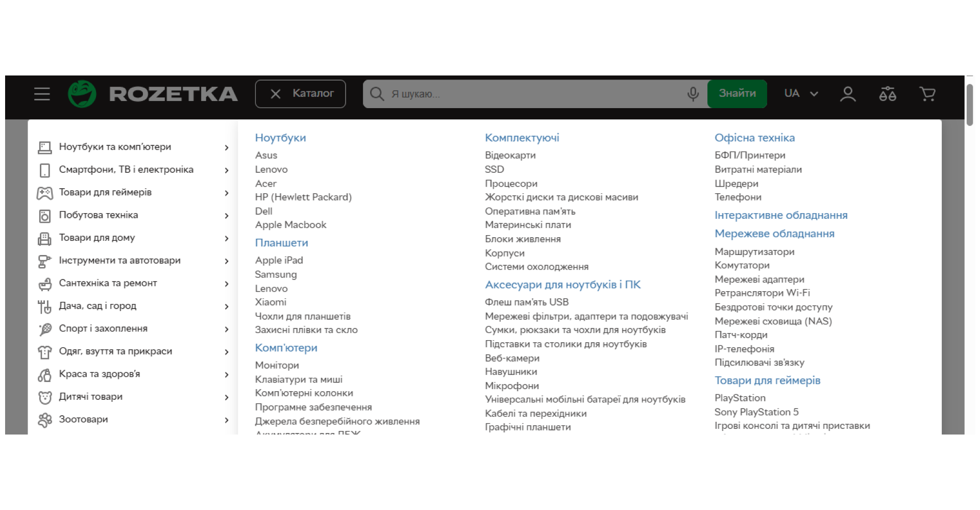
Task: Open the shopping cart icon
Action: [x=927, y=94]
